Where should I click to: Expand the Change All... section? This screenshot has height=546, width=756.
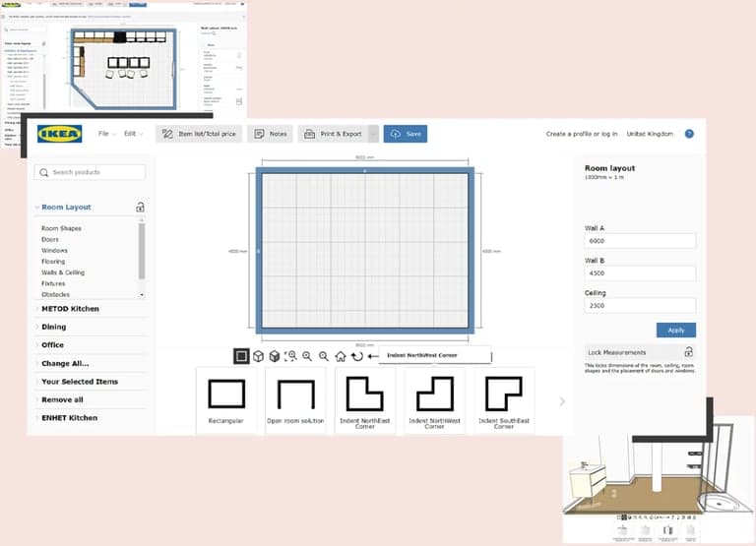tap(65, 363)
